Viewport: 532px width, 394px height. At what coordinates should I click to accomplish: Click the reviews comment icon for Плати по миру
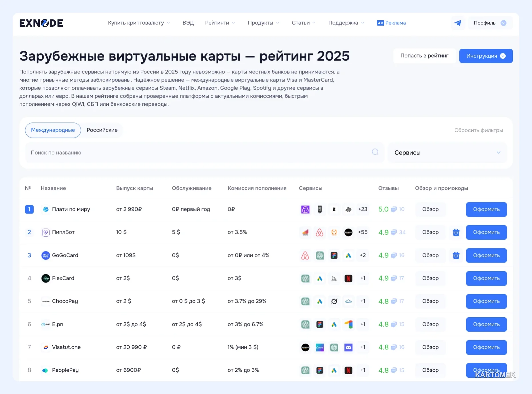(394, 210)
